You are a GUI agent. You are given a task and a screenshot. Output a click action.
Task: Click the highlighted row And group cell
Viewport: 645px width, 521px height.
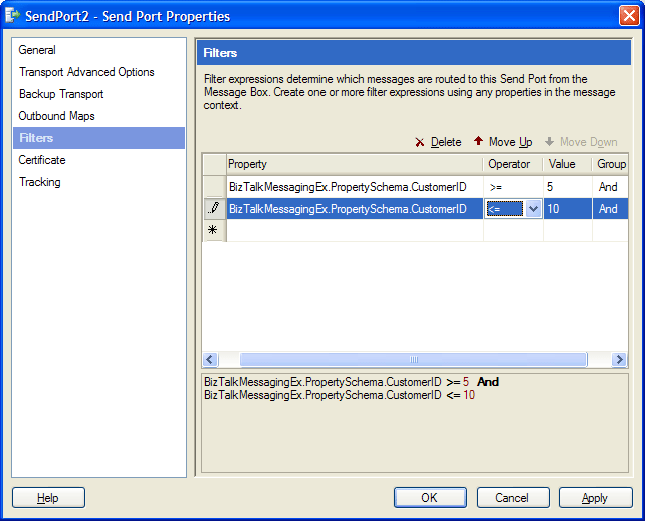[x=610, y=208]
